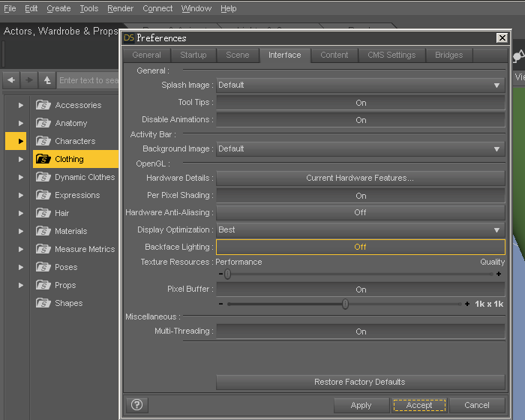Image resolution: width=525 pixels, height=420 pixels.
Task: Click Current Hardware Features button
Action: 361,178
